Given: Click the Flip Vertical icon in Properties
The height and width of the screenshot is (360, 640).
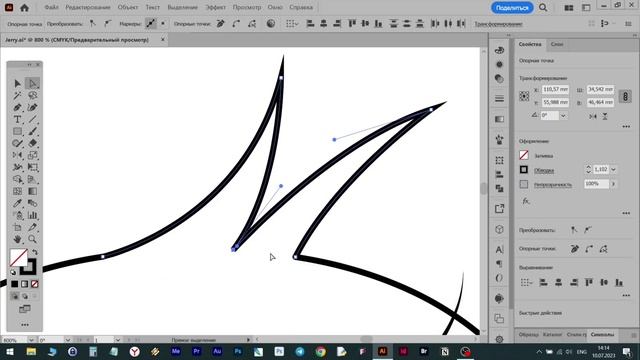Looking at the screenshot, I should tap(605, 116).
